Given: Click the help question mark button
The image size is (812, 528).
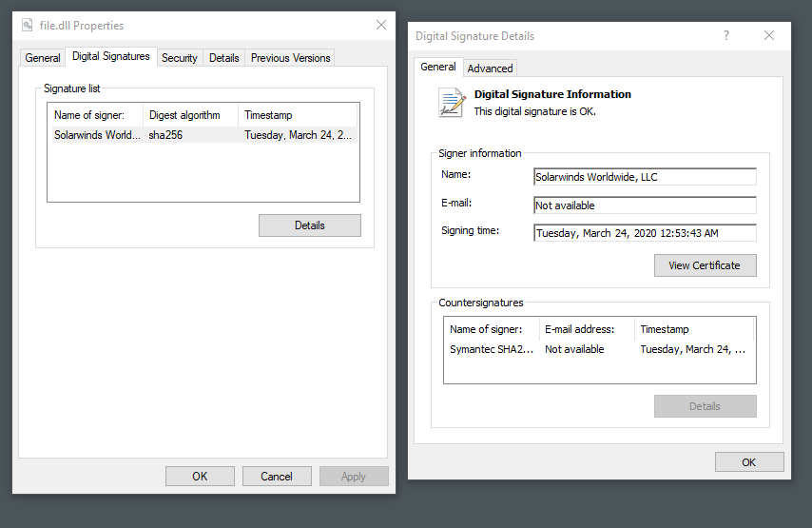Looking at the screenshot, I should (x=726, y=36).
